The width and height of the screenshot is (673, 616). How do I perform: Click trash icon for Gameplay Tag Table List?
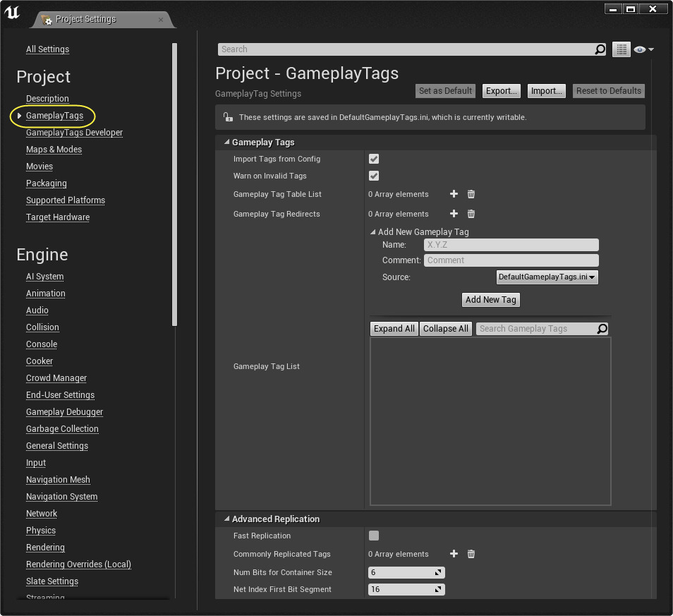471,194
